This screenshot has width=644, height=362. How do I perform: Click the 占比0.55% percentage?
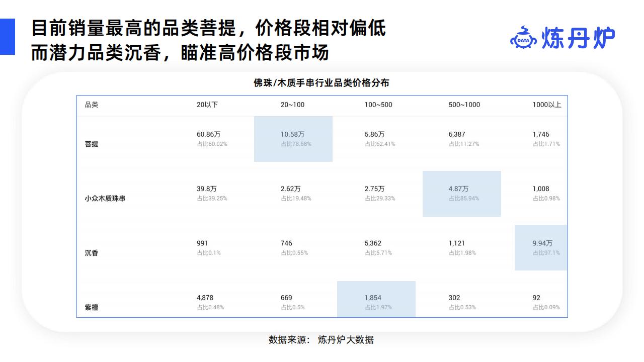pos(294,253)
